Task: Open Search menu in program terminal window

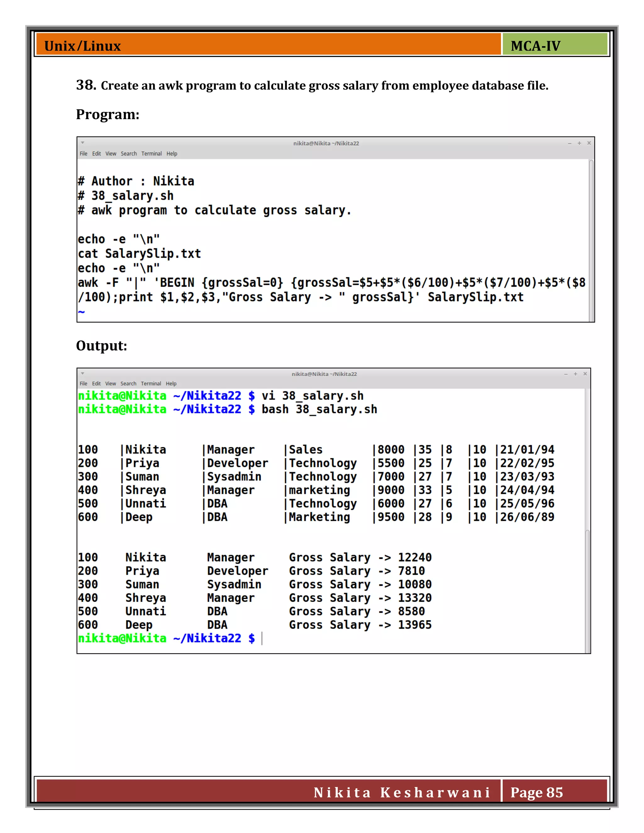Action: (129, 154)
